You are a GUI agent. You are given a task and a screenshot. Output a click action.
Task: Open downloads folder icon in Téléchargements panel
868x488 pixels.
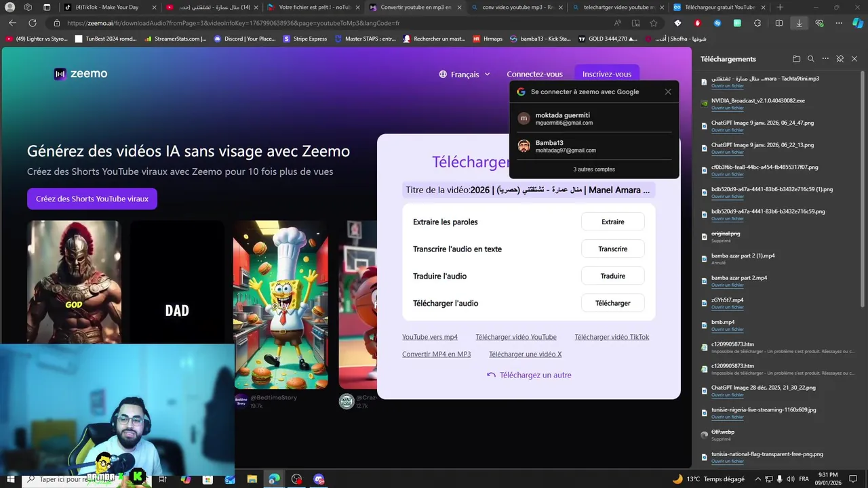796,59
